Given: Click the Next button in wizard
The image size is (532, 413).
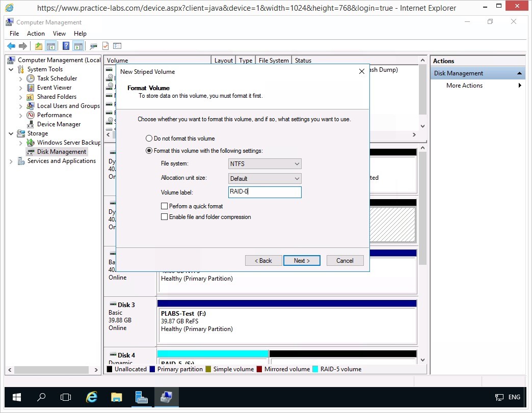Looking at the screenshot, I should coord(302,261).
